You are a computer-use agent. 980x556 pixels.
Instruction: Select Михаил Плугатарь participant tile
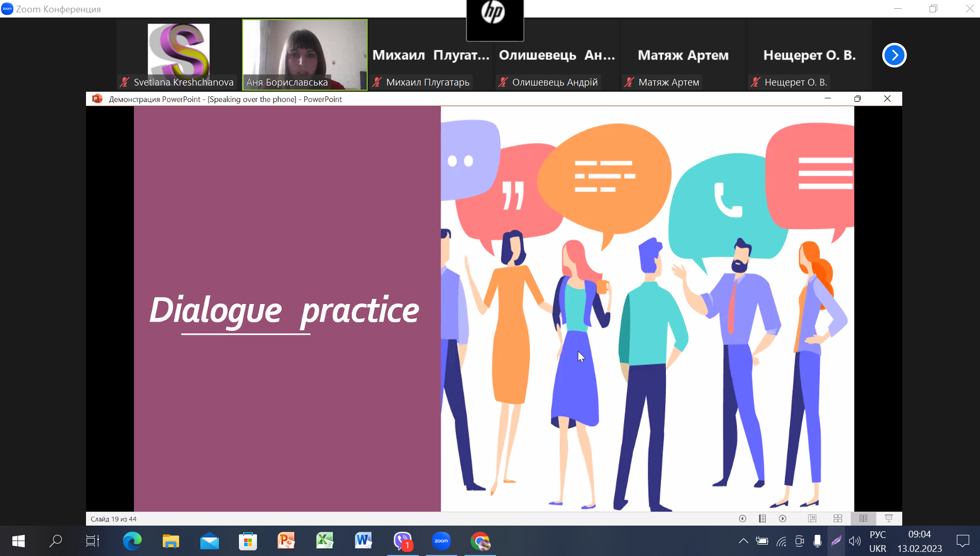coord(431,55)
